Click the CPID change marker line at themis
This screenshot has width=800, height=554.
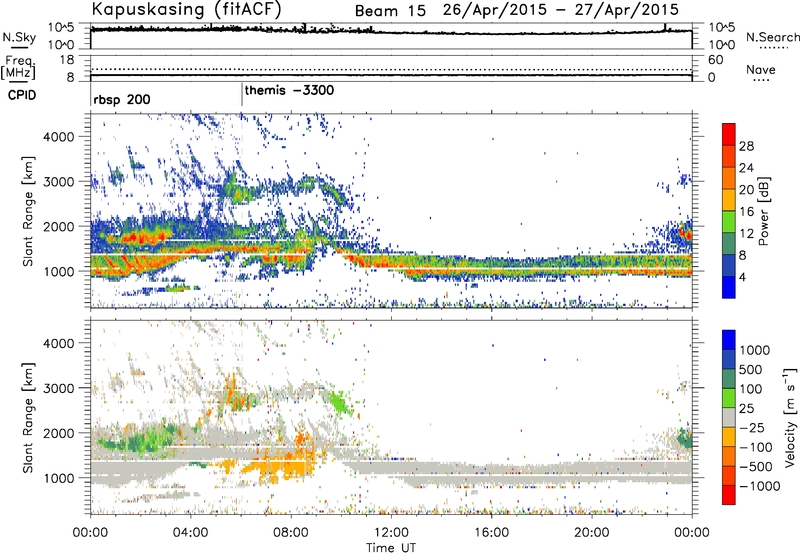tap(242, 95)
